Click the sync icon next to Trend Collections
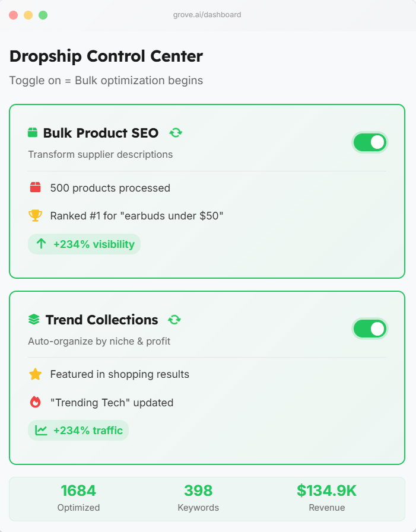The height and width of the screenshot is (532, 416). pyautogui.click(x=174, y=320)
